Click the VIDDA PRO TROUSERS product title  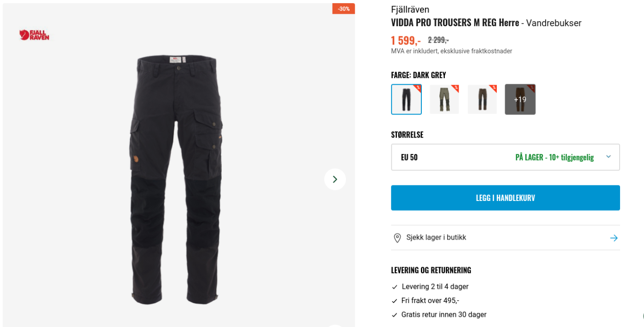tap(455, 23)
